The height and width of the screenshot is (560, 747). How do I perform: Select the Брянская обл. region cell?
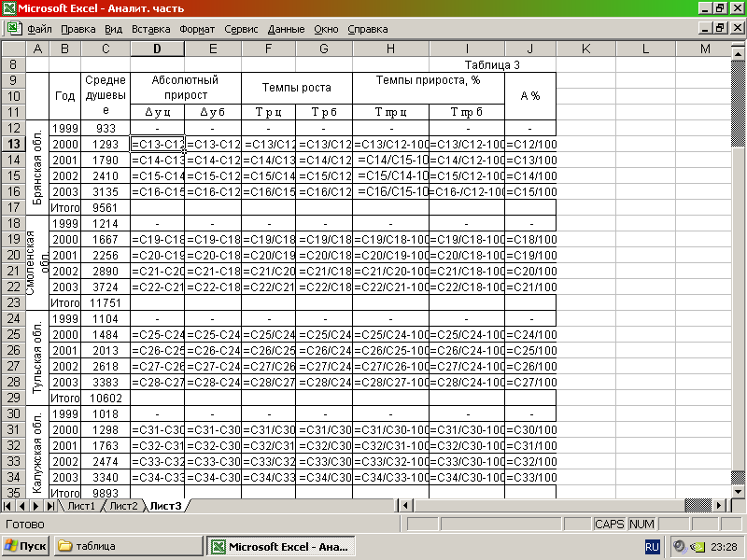tap(37, 167)
